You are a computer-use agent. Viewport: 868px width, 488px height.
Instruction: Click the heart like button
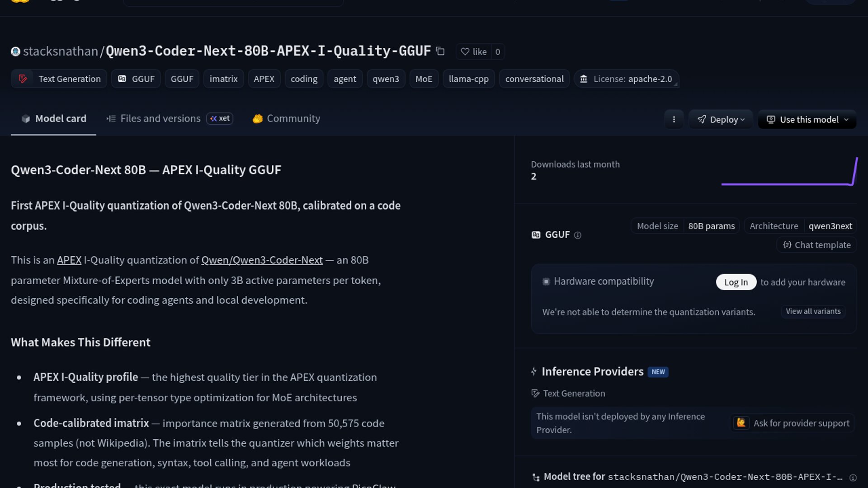tap(473, 52)
